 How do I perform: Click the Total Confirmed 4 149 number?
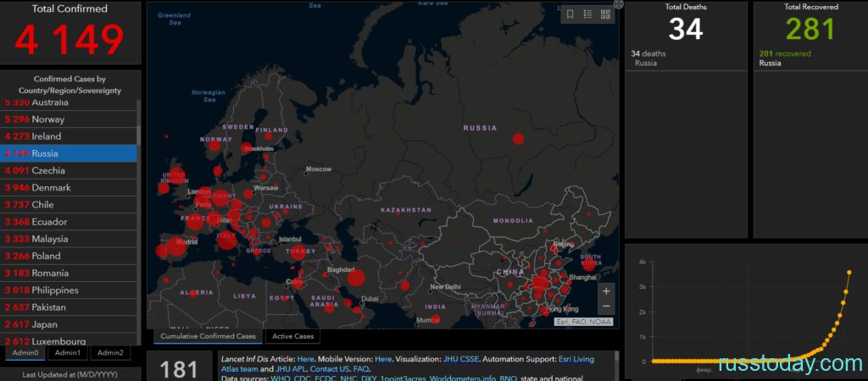coord(70,40)
